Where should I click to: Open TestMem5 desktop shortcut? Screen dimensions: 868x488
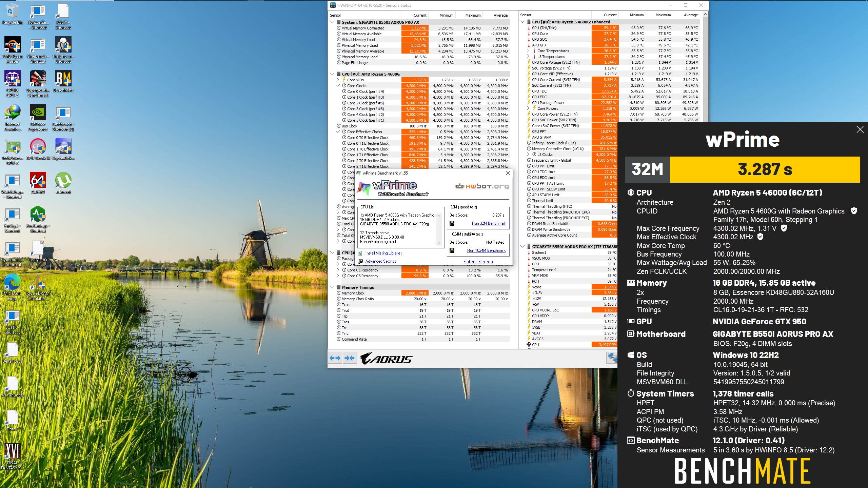(38, 251)
